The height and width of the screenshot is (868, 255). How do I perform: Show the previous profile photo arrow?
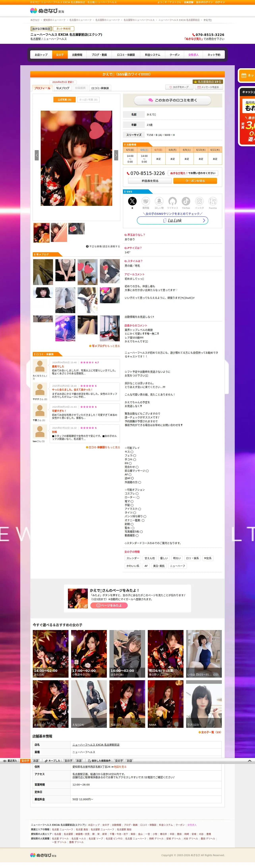(x=37, y=155)
